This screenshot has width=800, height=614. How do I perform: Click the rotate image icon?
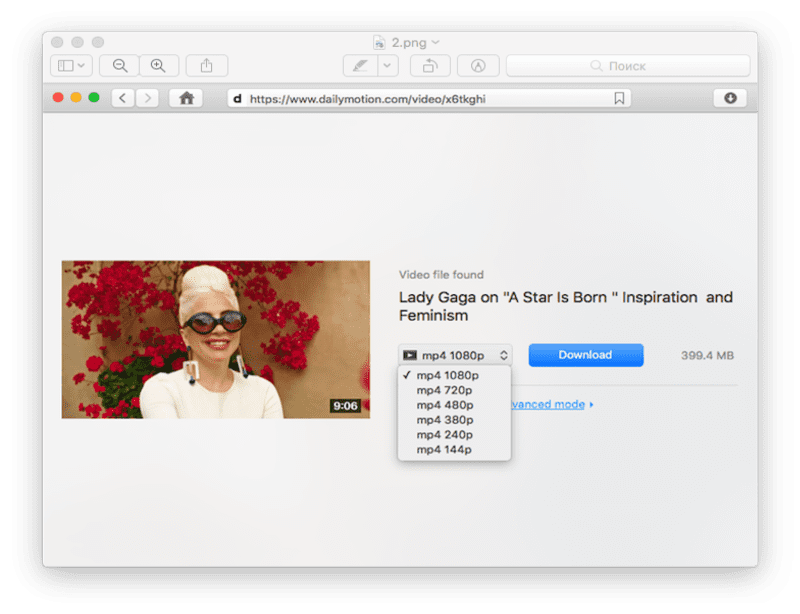(x=430, y=66)
